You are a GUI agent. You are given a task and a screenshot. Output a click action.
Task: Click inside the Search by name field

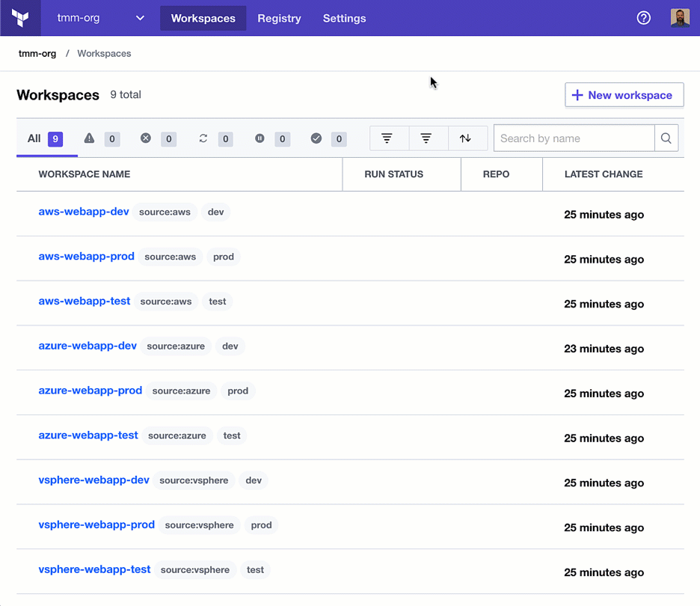[574, 138]
